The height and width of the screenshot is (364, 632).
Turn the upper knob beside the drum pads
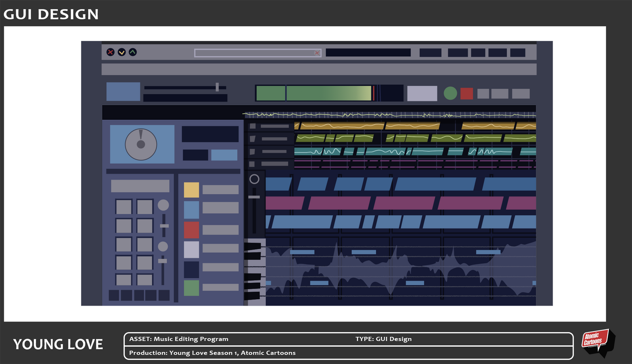[164, 205]
